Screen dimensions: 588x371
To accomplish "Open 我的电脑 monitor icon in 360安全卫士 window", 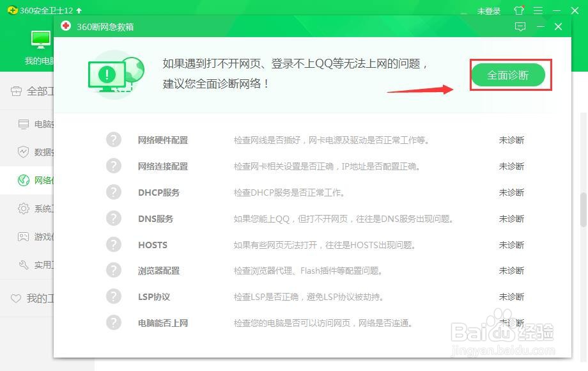I will click(40, 40).
